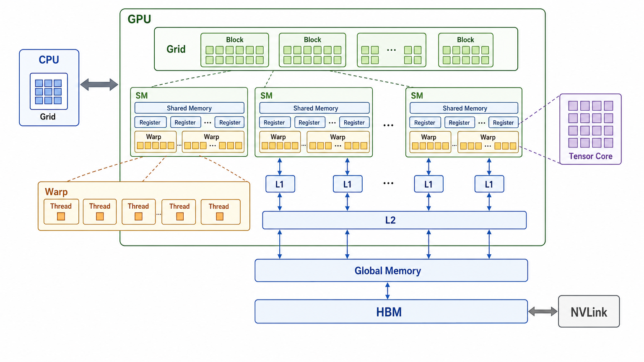Viewport: 644px width, 362px height.
Task: Click the double arrow between CPU and GPU
Action: pyautogui.click(x=99, y=85)
